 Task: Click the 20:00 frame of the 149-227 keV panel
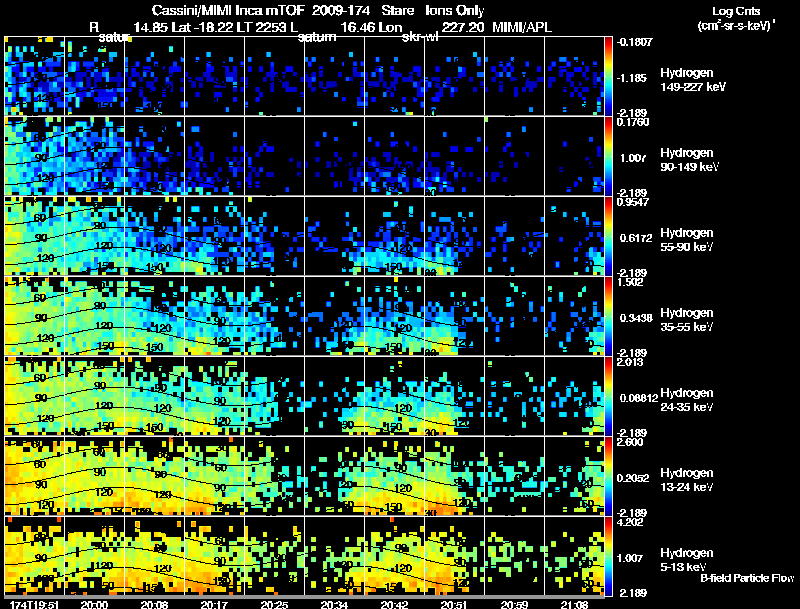pos(94,76)
